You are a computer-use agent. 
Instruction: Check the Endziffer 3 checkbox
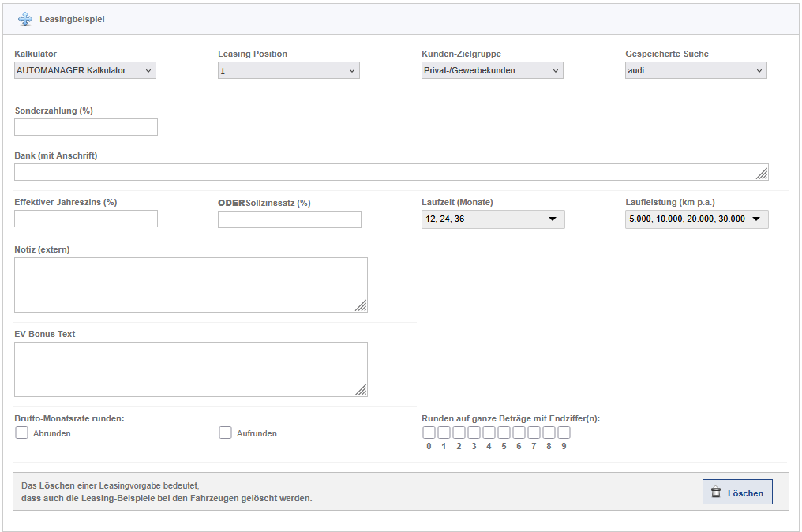click(474, 433)
